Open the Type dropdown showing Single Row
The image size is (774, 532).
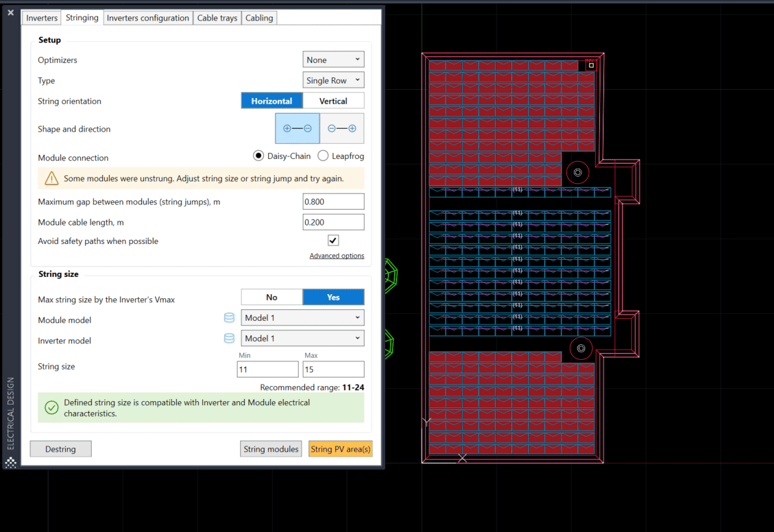click(x=333, y=80)
